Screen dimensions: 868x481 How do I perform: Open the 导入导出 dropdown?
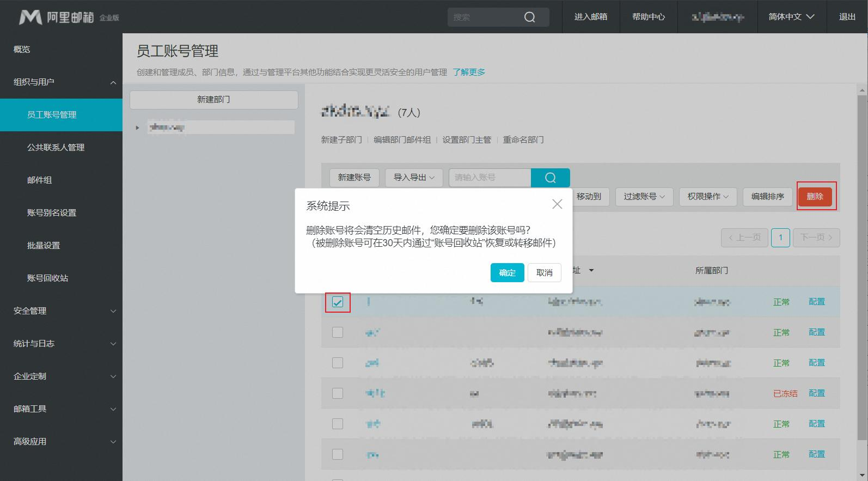point(414,178)
